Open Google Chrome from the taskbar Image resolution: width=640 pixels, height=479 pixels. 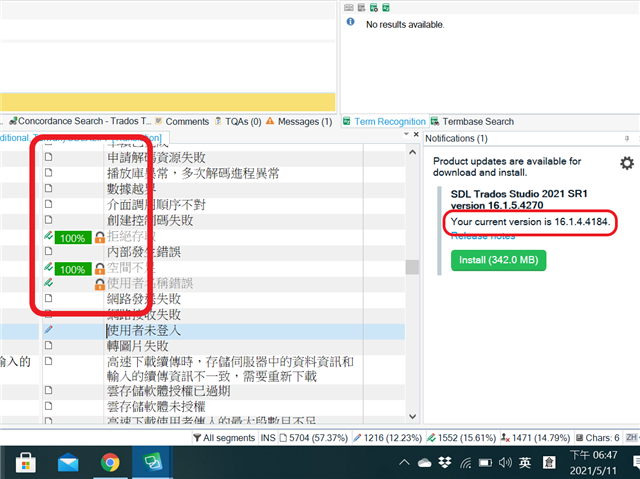pos(110,463)
